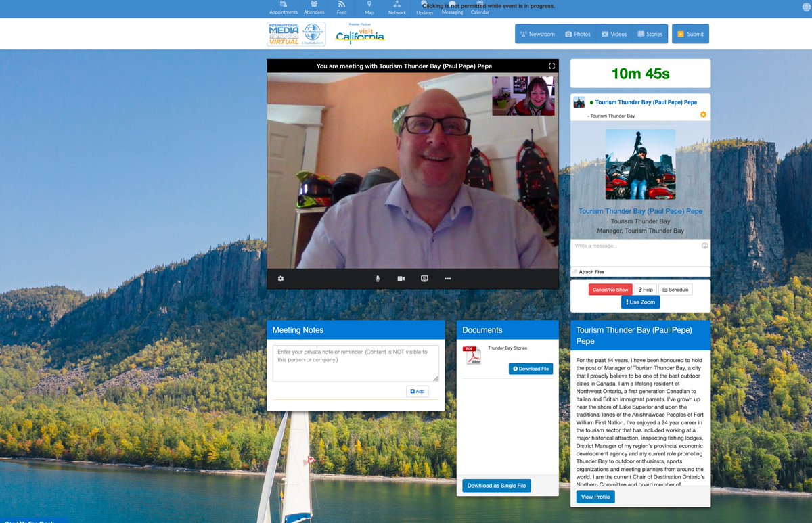Mute the microphone in the video call
Viewport: 812px width, 523px height.
[378, 279]
